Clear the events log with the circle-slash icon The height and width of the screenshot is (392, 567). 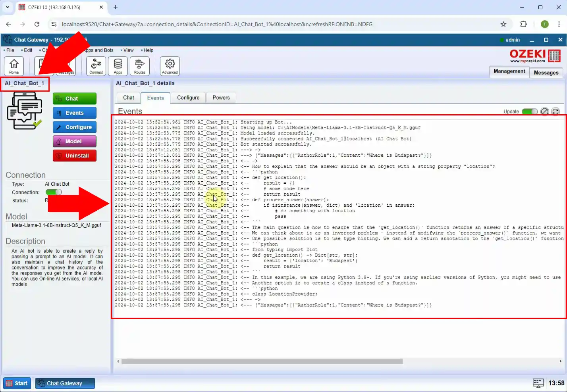tap(545, 111)
